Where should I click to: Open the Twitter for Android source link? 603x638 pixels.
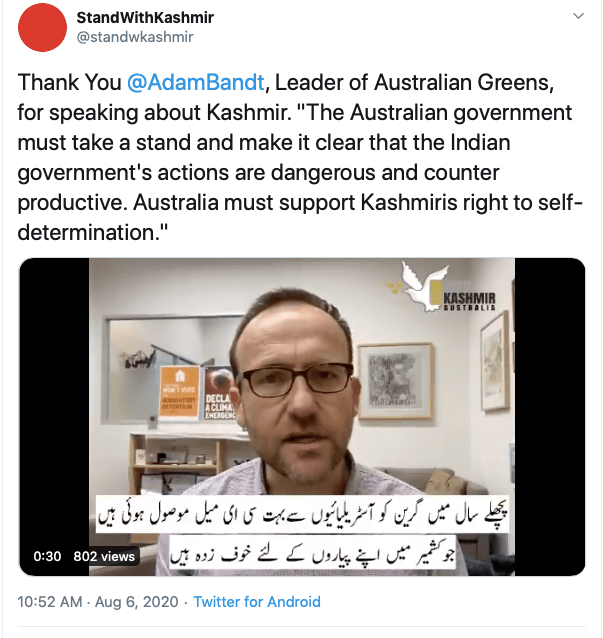(x=257, y=602)
